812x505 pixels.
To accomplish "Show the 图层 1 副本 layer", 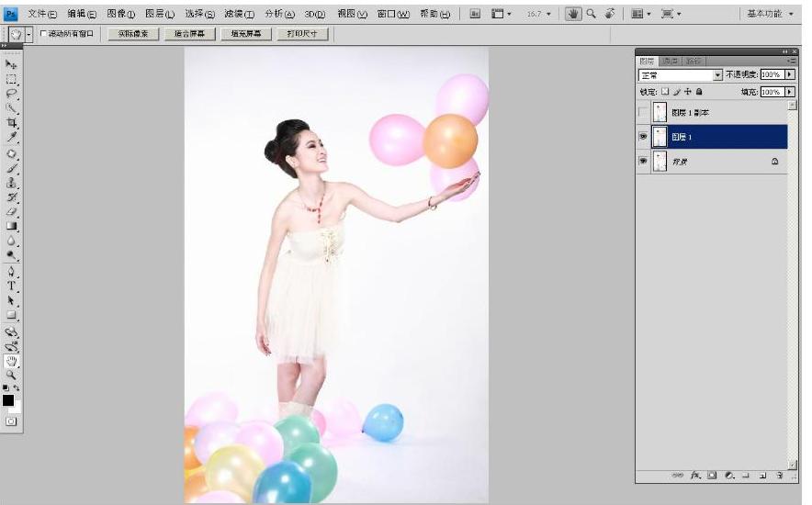I will point(643,112).
